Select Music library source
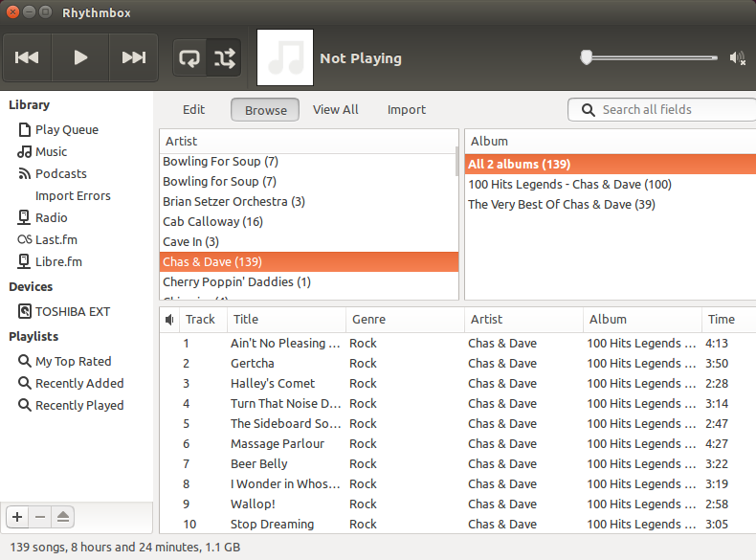The height and width of the screenshot is (560, 756). [x=51, y=152]
